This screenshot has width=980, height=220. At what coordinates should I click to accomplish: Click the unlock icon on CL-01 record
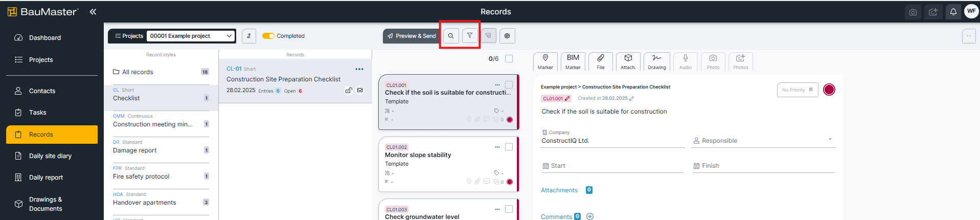pyautogui.click(x=349, y=91)
